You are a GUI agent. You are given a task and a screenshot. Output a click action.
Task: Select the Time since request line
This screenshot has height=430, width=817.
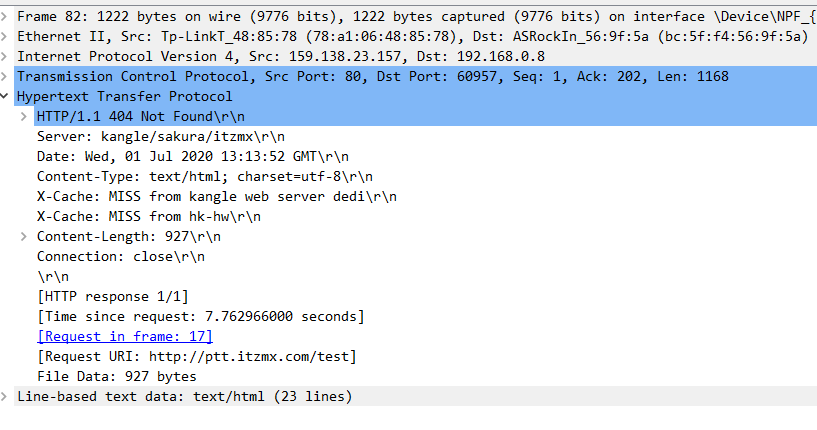point(201,316)
